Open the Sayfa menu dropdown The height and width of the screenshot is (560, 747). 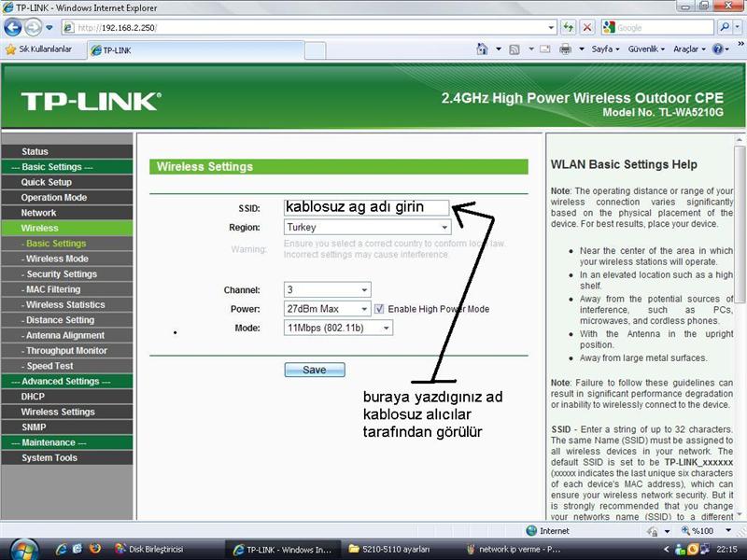coord(605,49)
